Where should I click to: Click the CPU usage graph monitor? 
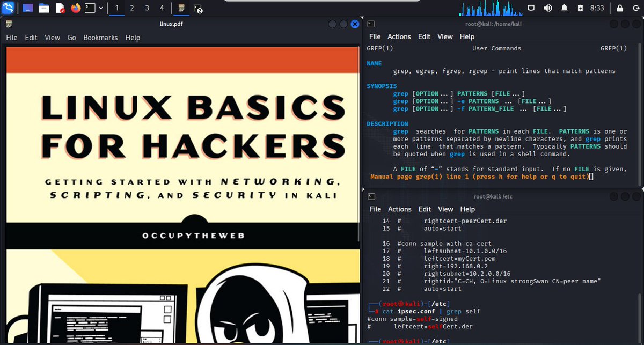coord(490,8)
